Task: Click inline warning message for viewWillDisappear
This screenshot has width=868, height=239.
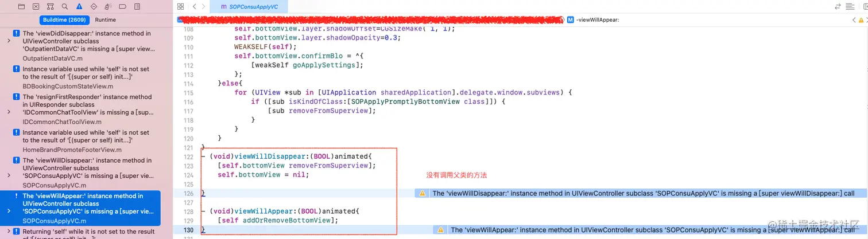Action: (x=643, y=194)
